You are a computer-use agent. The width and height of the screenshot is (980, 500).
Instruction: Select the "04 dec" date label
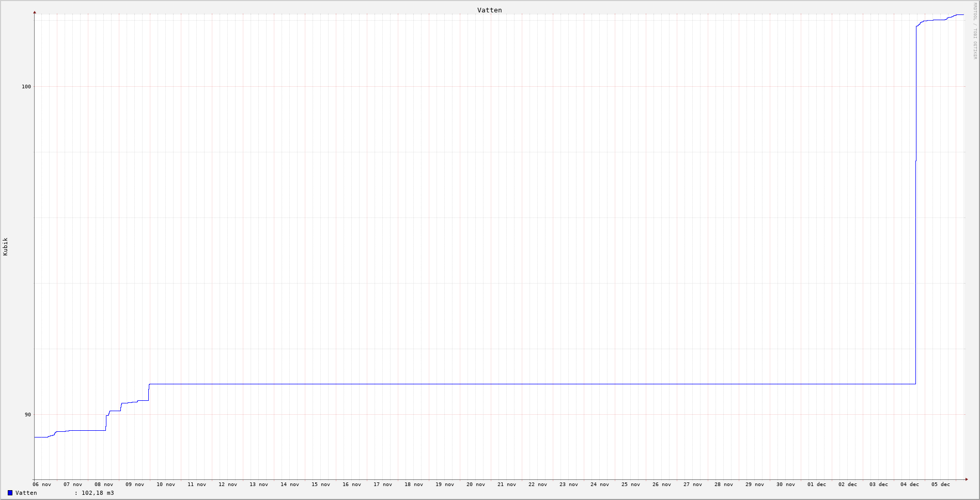[x=910, y=485]
